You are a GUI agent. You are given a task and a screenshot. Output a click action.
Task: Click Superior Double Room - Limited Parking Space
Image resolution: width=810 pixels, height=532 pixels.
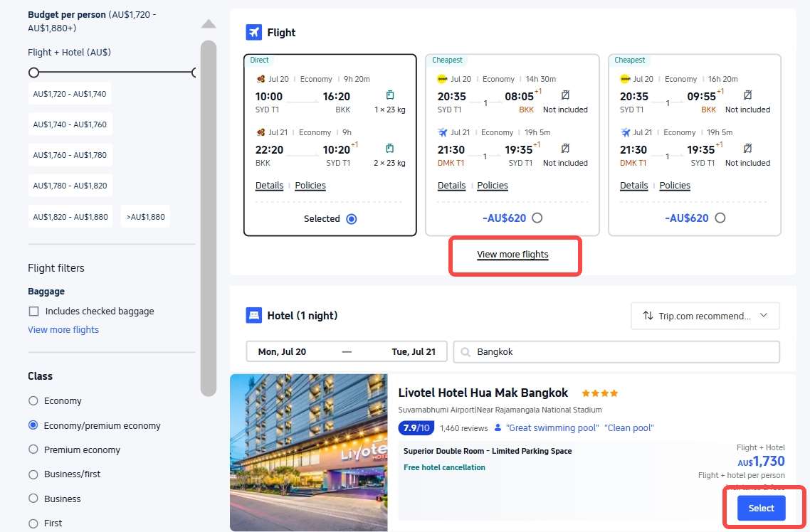point(488,451)
